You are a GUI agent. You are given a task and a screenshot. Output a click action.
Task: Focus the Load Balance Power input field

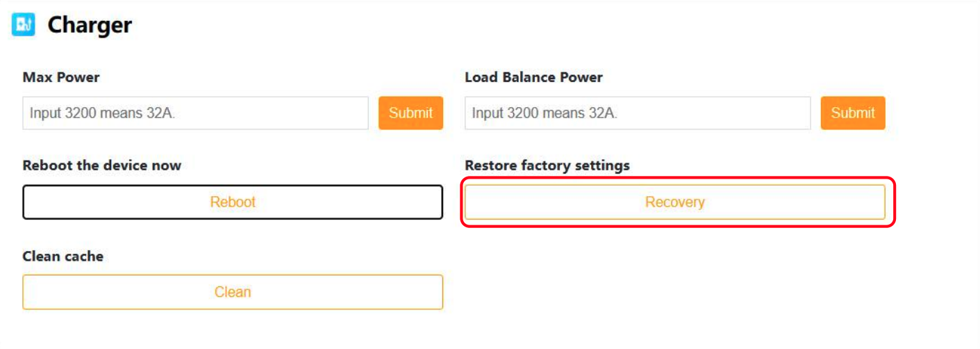[637, 113]
